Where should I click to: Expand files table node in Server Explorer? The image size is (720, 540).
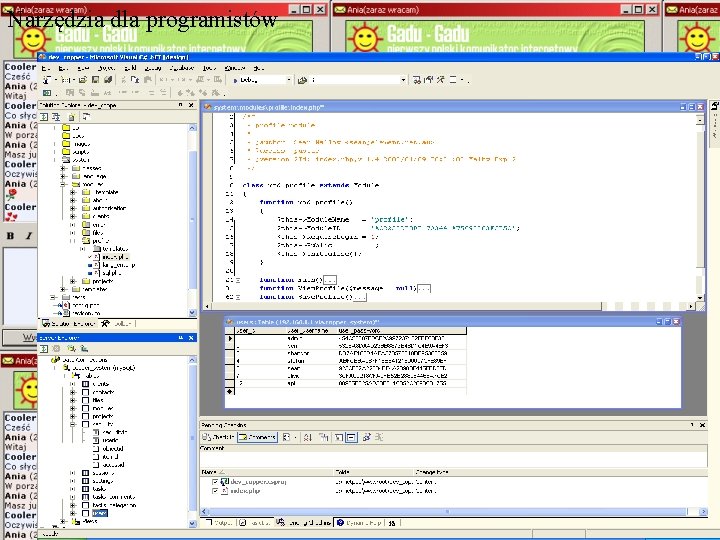73,400
